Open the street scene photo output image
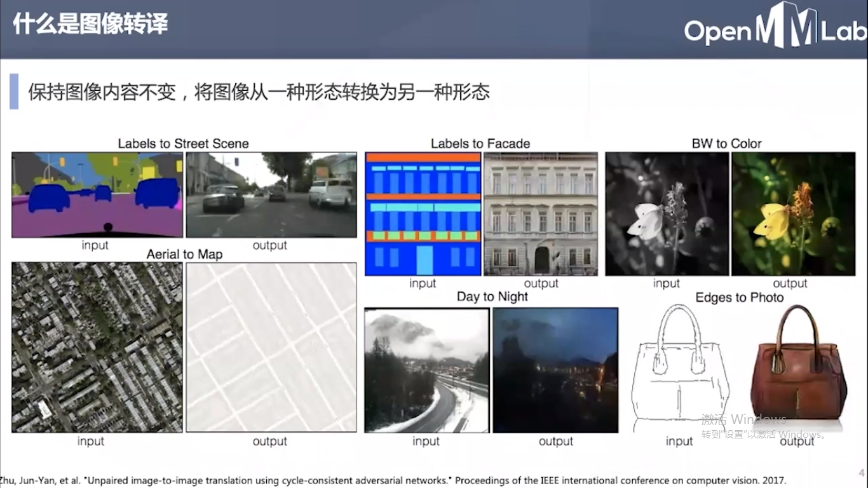 [x=271, y=195]
